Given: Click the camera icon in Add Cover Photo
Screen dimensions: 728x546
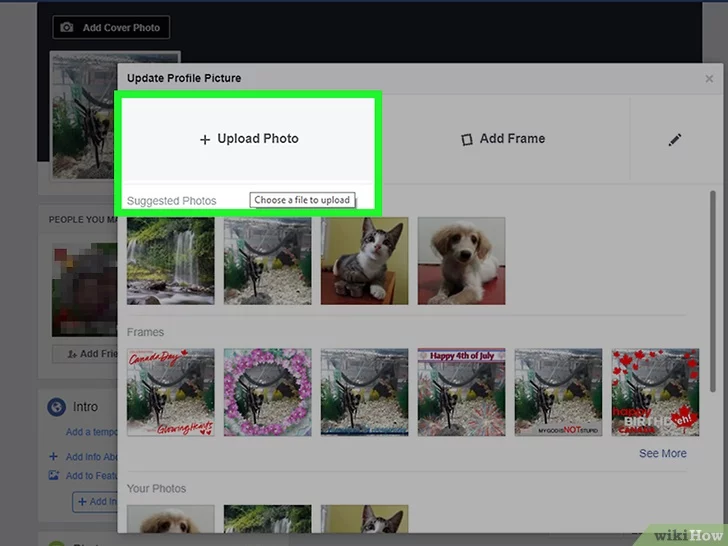Looking at the screenshot, I should (67, 27).
